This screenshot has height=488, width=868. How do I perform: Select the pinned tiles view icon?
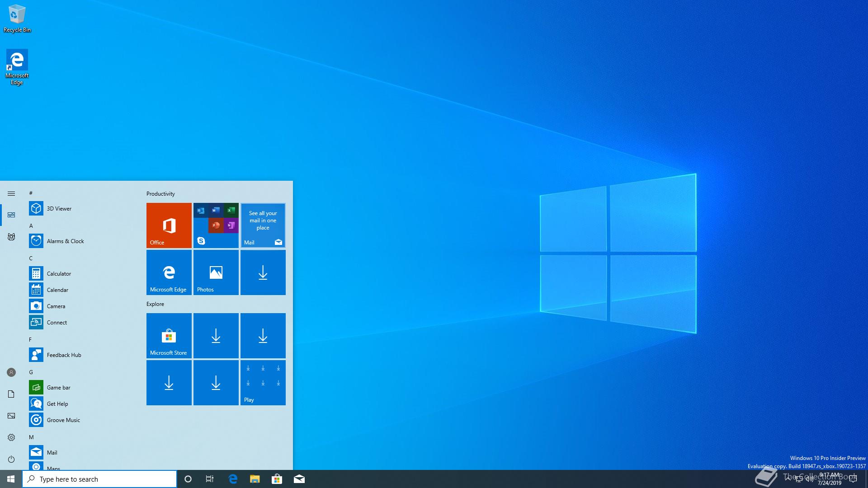11,215
